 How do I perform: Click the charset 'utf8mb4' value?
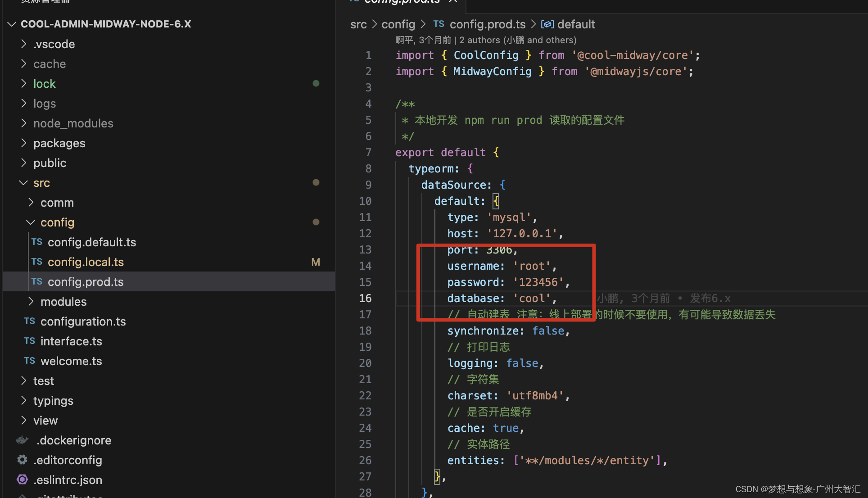[x=535, y=396]
